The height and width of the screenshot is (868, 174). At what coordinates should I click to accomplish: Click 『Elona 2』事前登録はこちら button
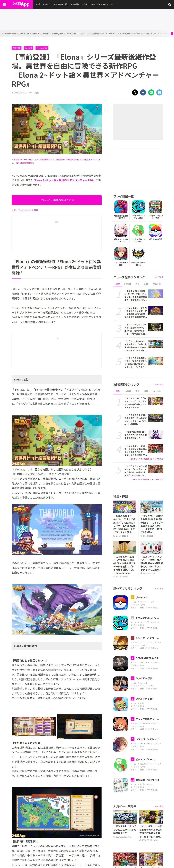tap(56, 200)
